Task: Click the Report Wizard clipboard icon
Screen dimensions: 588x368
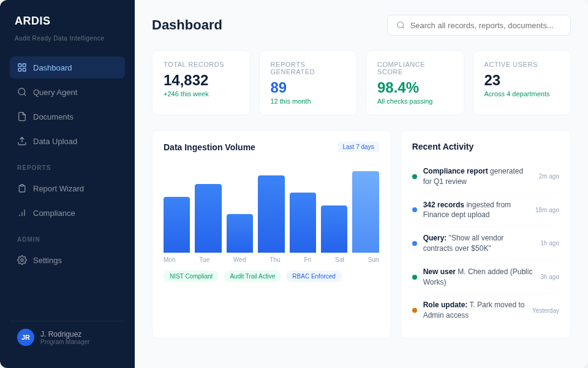Action: coord(22,188)
